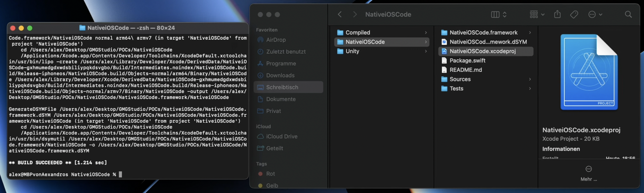Expand the Sources folder chevron
The width and height of the screenshot is (644, 193).
pyautogui.click(x=530, y=79)
